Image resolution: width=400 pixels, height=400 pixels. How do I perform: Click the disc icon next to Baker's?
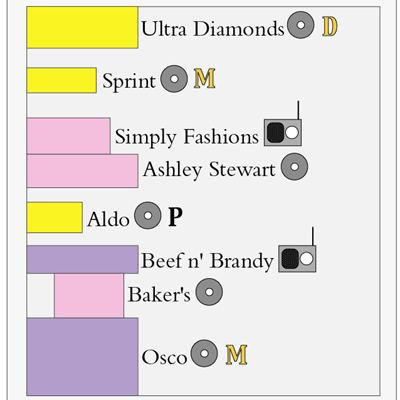click(x=209, y=292)
